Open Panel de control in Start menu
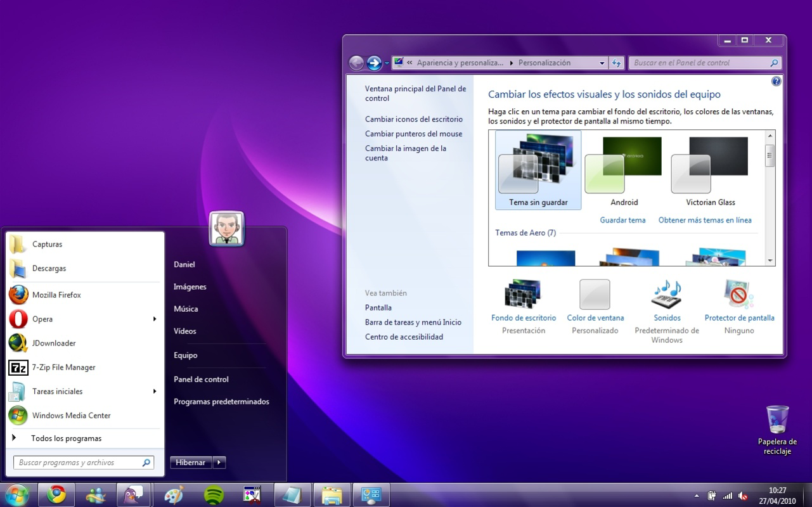The height and width of the screenshot is (507, 812). [201, 379]
